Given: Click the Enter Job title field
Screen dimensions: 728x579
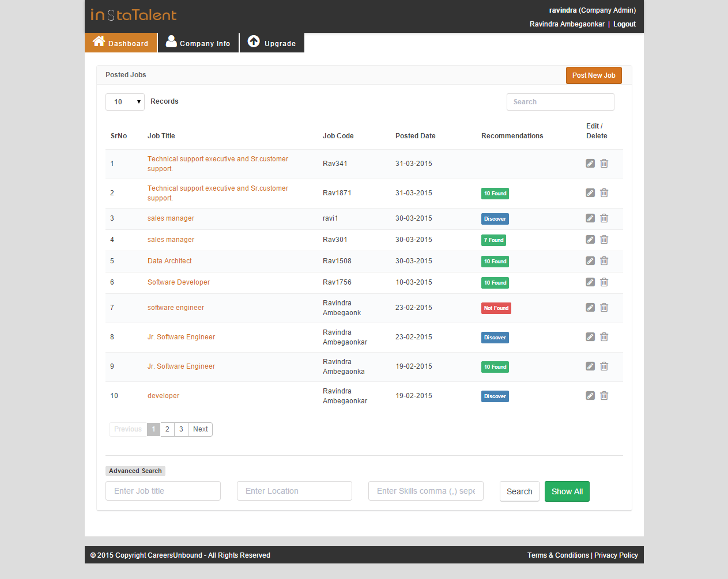Looking at the screenshot, I should click(163, 491).
